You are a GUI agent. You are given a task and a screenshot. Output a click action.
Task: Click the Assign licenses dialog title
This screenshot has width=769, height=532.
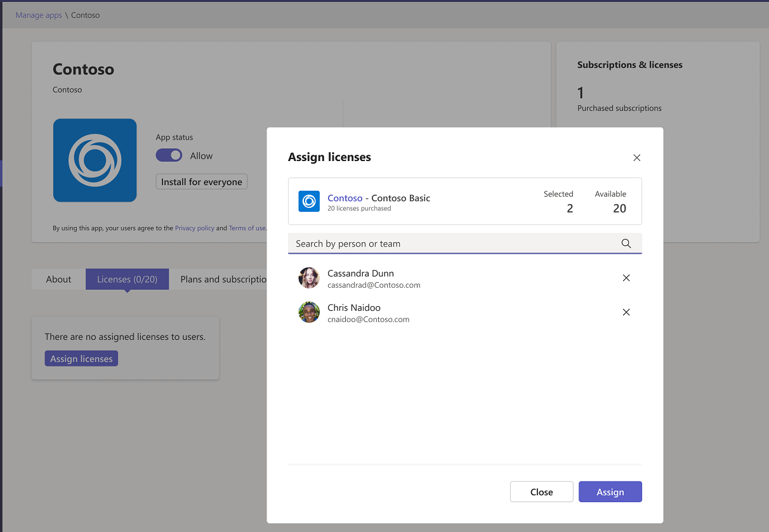click(x=329, y=157)
